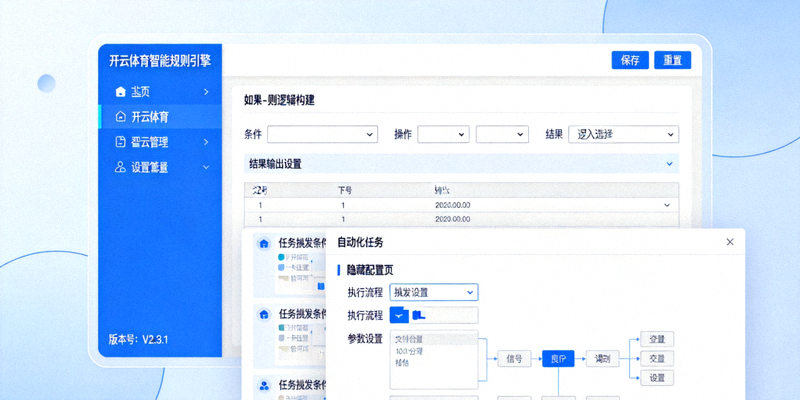The image size is (800, 400).
Task: Select the 开云体育 sidebar menu item
Action: click(160, 117)
